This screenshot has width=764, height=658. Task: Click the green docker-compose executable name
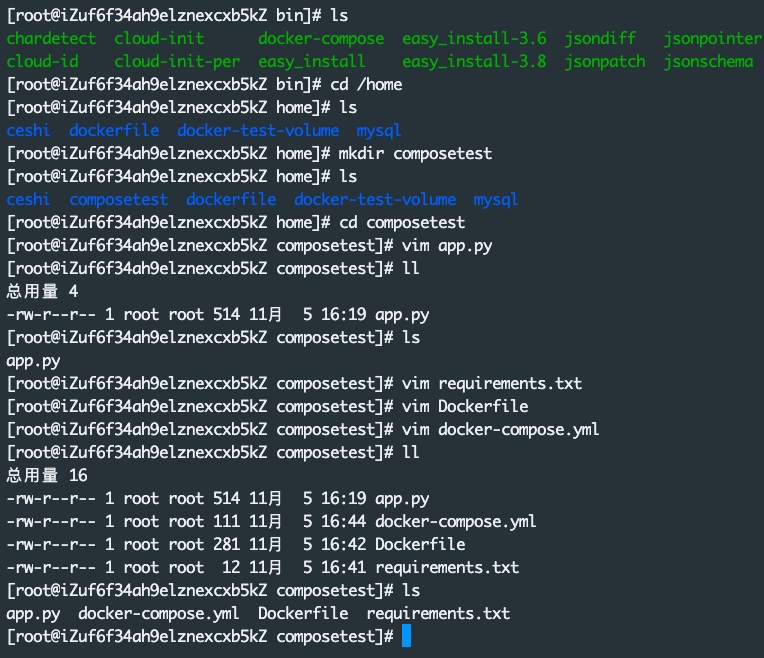321,39
